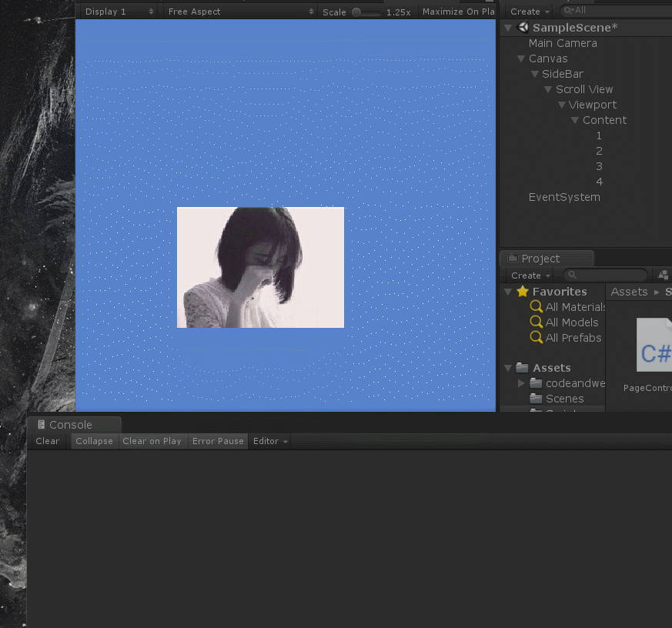Switch to the Console tab
672x628 pixels.
click(74, 425)
